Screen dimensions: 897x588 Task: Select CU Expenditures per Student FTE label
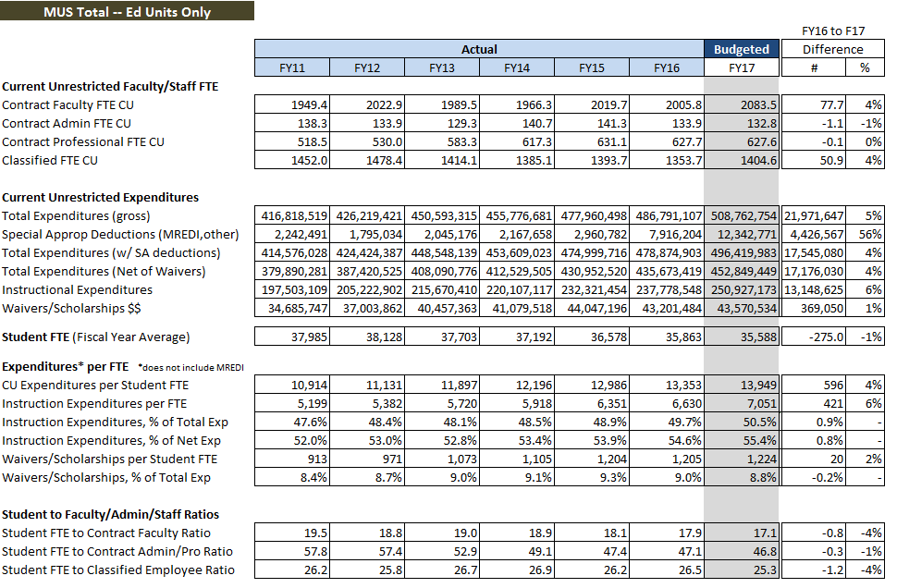pyautogui.click(x=95, y=385)
